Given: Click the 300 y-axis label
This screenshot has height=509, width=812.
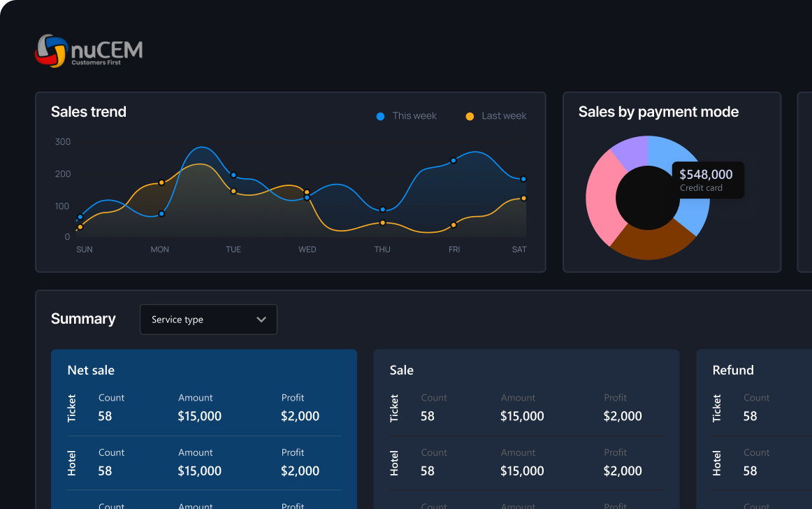Looking at the screenshot, I should pos(63,141).
